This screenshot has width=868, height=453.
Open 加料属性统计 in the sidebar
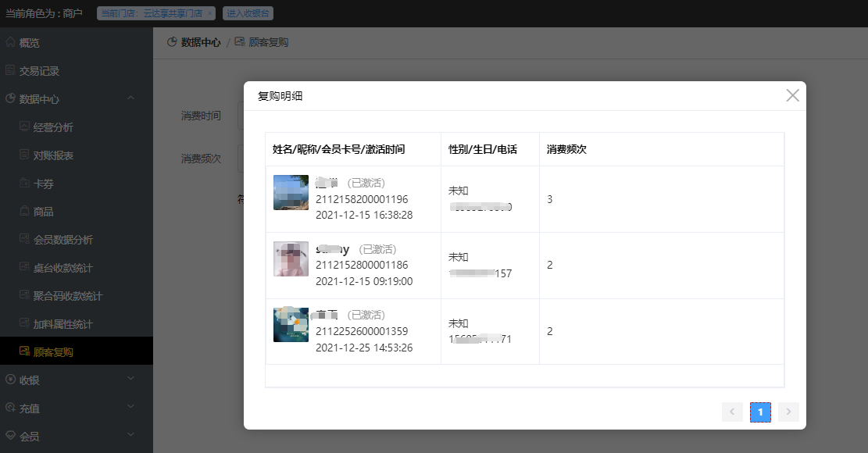click(x=77, y=324)
